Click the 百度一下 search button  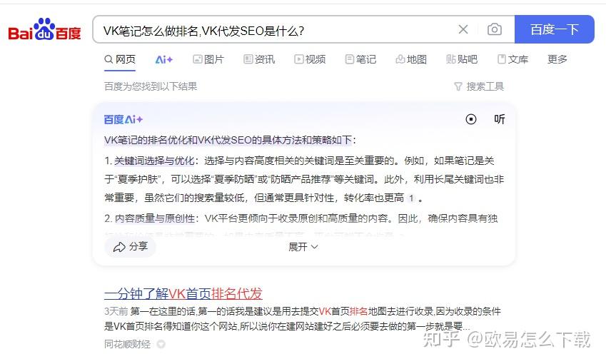pyautogui.click(x=554, y=29)
